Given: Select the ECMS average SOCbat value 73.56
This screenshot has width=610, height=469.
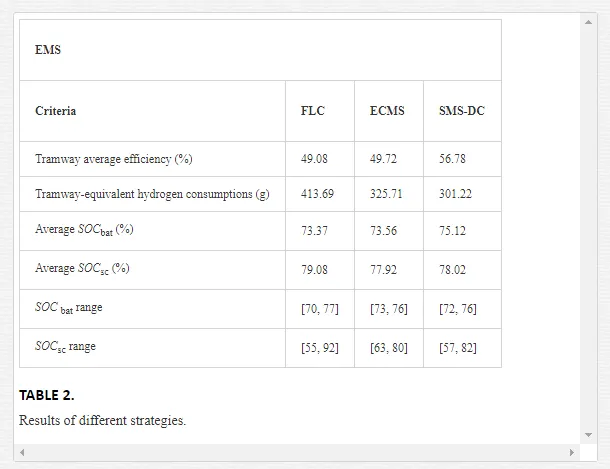Looking at the screenshot, I should [383, 231].
